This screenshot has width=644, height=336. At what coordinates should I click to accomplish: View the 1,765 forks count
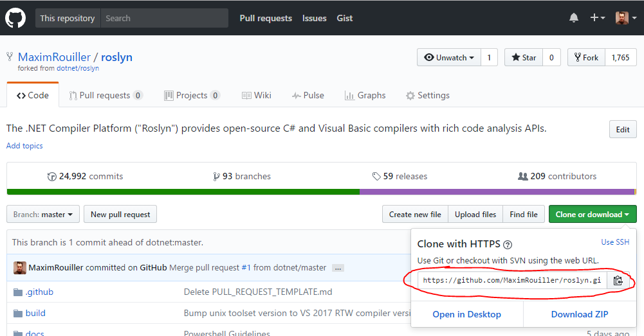point(620,57)
